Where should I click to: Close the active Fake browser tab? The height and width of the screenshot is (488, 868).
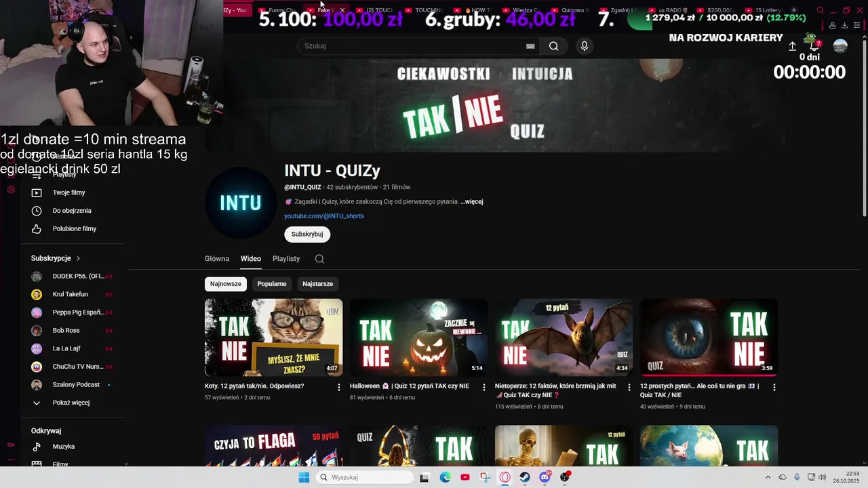(x=342, y=10)
